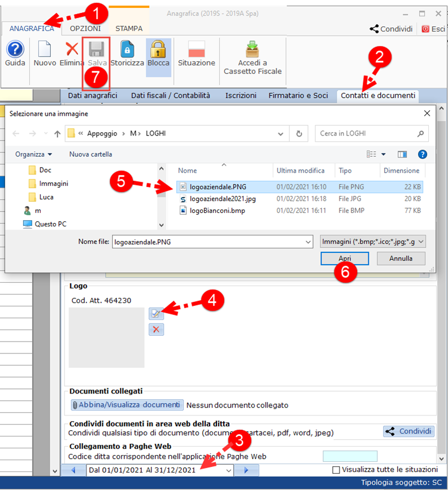
Task: Click the Apri button
Action: tap(345, 259)
